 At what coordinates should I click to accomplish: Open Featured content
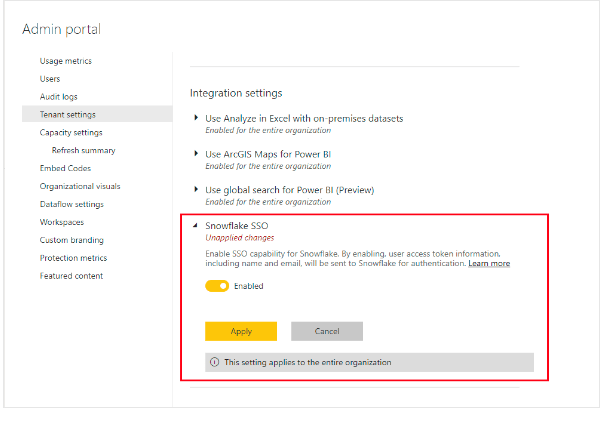coord(72,276)
